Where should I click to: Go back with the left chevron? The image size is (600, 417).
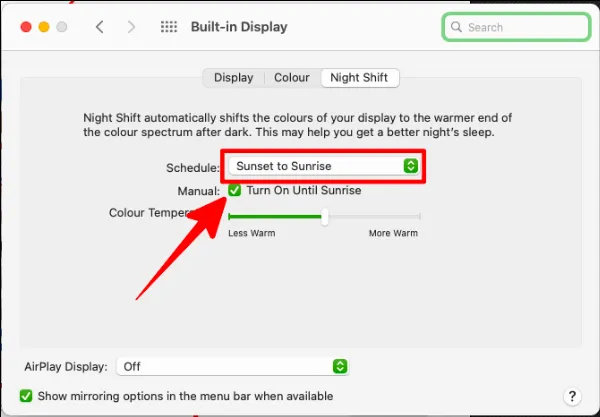(99, 27)
